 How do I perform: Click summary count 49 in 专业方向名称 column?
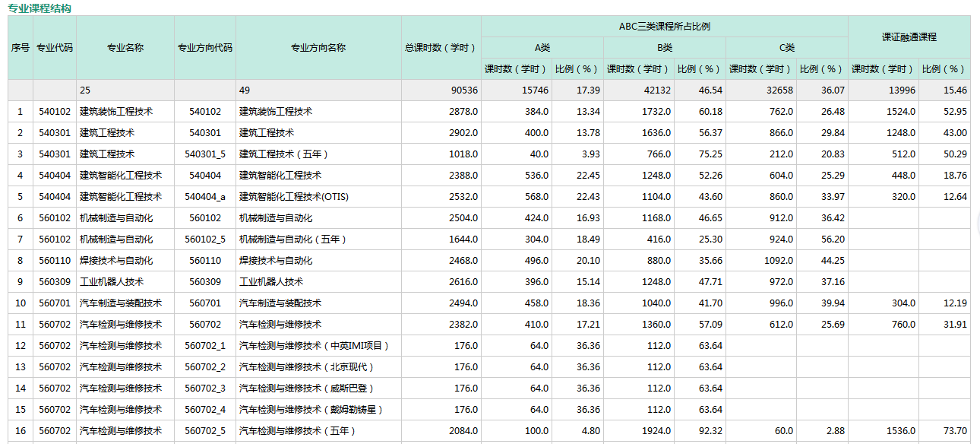point(245,90)
